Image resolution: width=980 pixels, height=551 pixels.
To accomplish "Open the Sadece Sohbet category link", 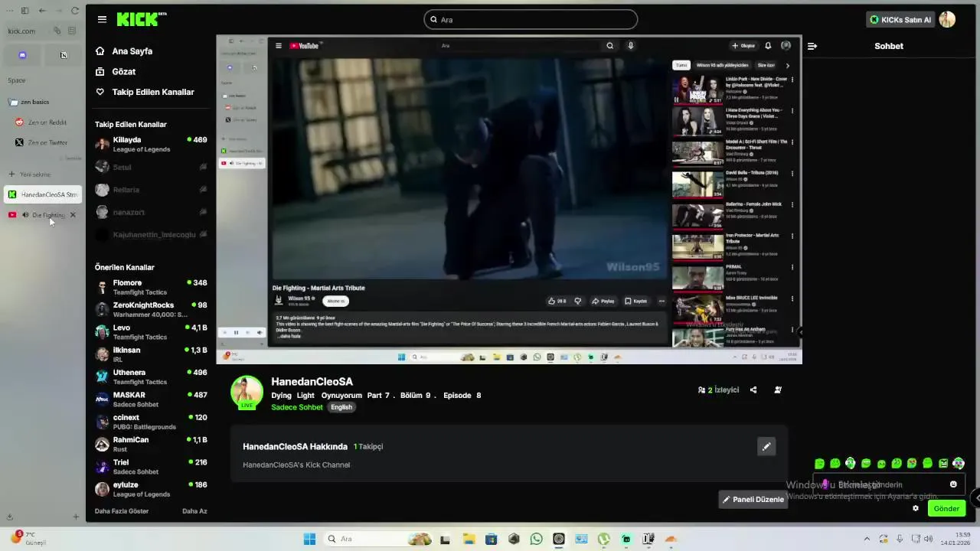I will [297, 407].
